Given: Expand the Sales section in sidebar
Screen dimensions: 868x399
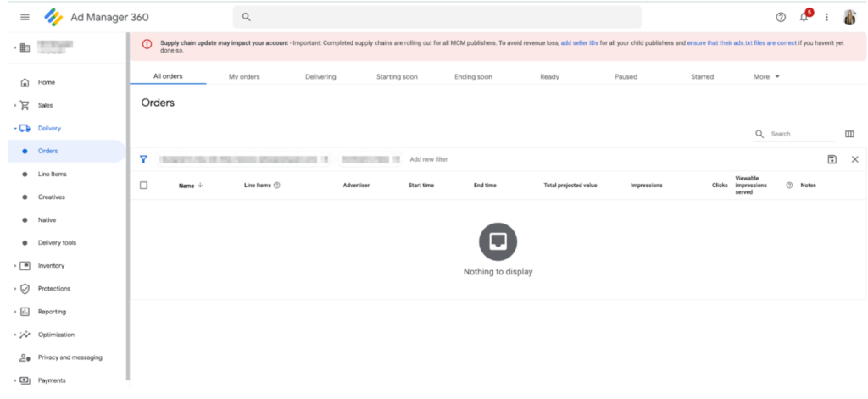Looking at the screenshot, I should point(15,106).
